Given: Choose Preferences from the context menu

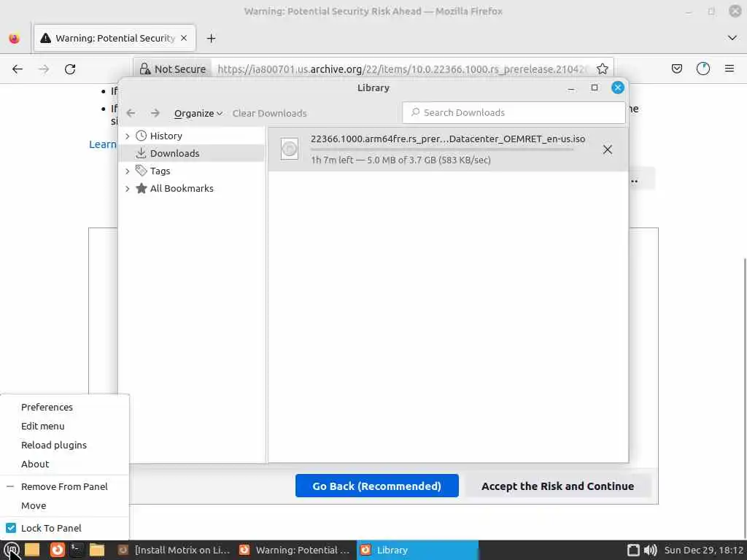Looking at the screenshot, I should pos(47,407).
